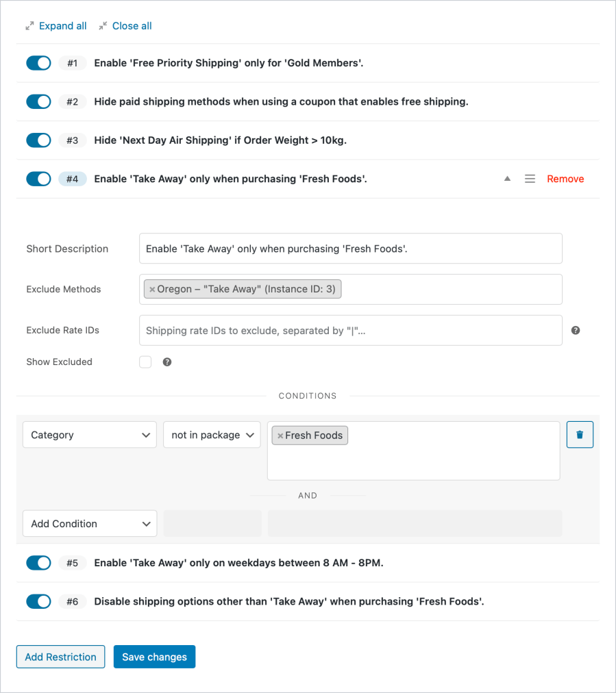Save changes with the blue button
Viewport: 616px width, 693px height.
[154, 656]
